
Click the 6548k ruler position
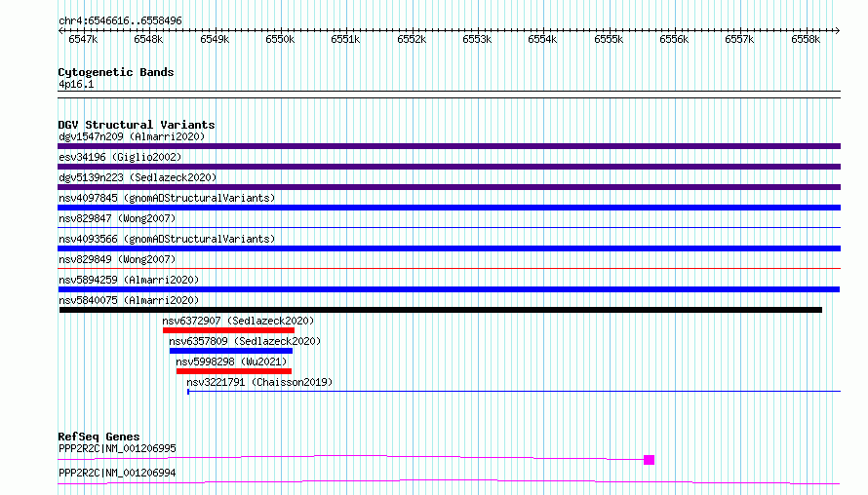(x=148, y=39)
